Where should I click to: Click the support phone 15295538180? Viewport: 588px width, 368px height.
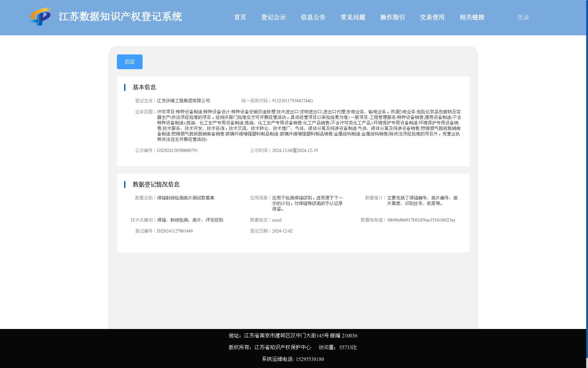tap(310, 359)
